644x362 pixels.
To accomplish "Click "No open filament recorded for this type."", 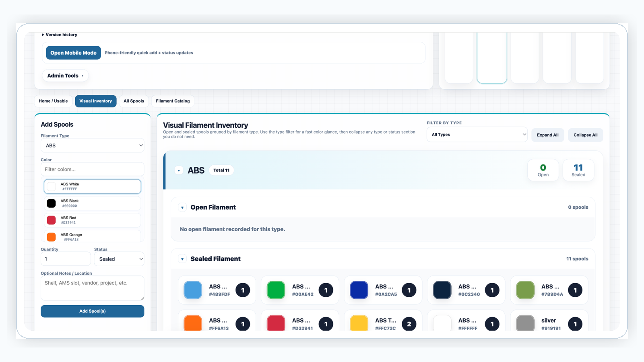I will (232, 229).
